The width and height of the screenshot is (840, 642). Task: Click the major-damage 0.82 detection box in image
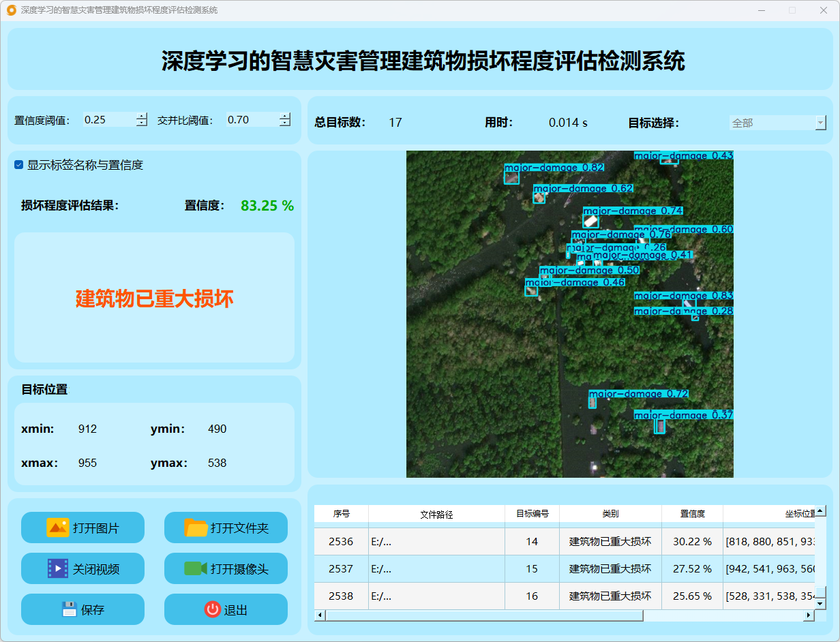[511, 177]
